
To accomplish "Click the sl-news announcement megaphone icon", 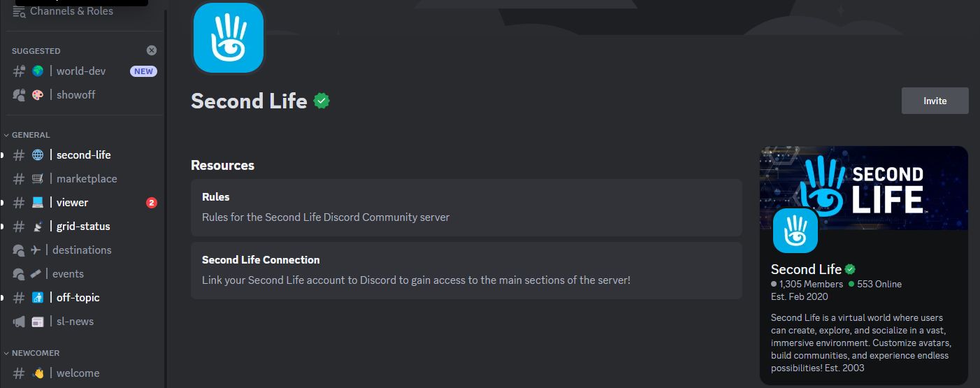I will pos(19,322).
